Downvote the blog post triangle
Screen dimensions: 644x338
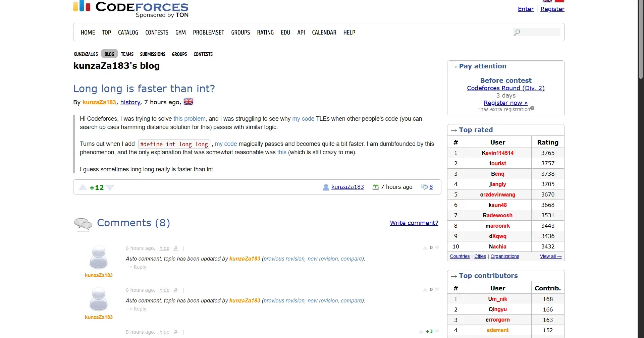(x=110, y=187)
